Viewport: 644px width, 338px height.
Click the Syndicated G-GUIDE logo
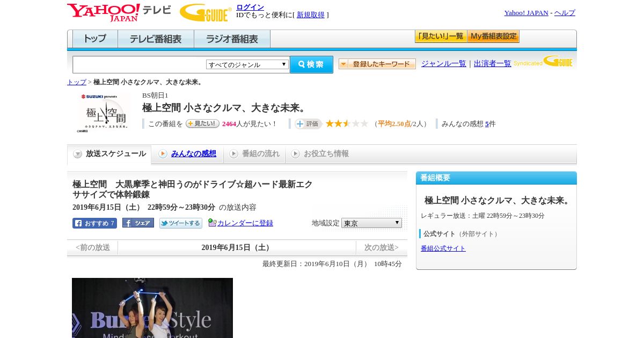[543, 62]
